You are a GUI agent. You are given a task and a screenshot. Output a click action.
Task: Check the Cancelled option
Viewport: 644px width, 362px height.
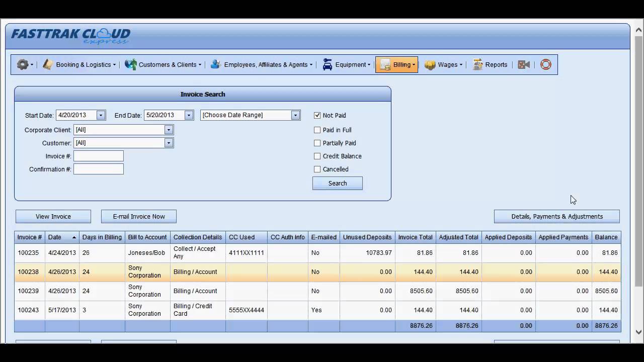pos(317,169)
